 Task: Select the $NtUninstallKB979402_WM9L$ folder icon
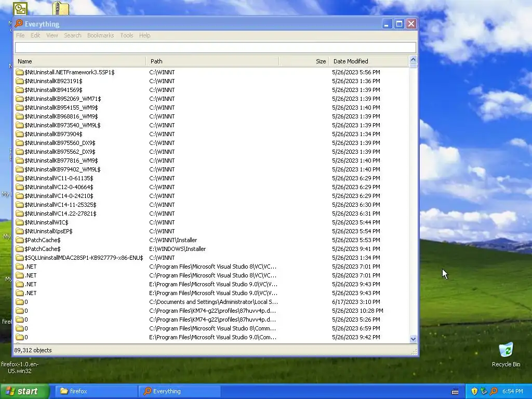pyautogui.click(x=20, y=169)
